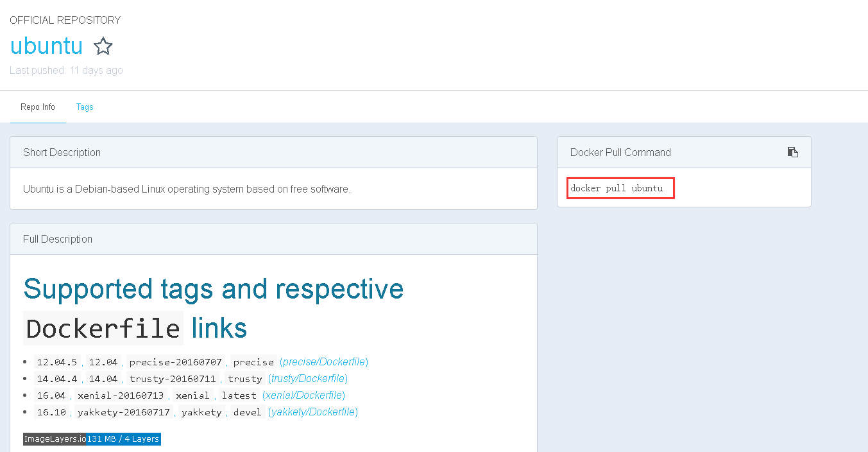
Task: Click the 16.10 tag
Action: point(51,412)
